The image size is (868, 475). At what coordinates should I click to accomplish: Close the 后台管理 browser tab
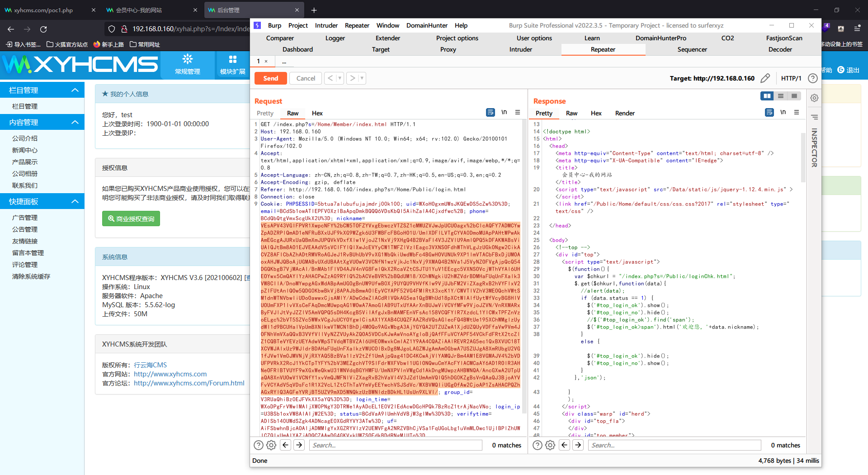(297, 10)
